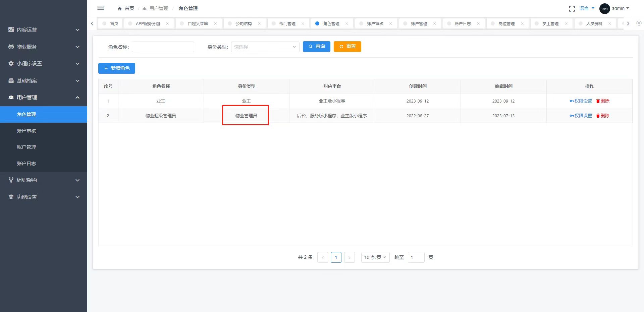644x312 pixels.
Task: Click the previous page arrow
Action: [323, 257]
